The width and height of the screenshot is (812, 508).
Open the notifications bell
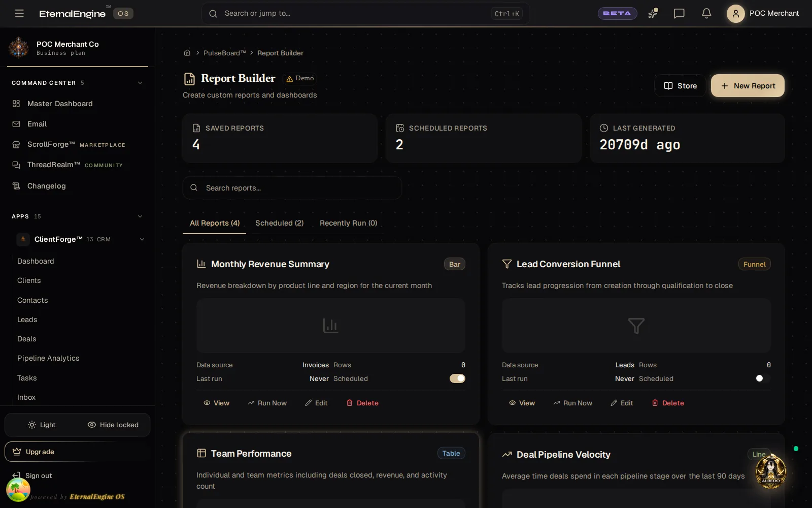coord(706,13)
